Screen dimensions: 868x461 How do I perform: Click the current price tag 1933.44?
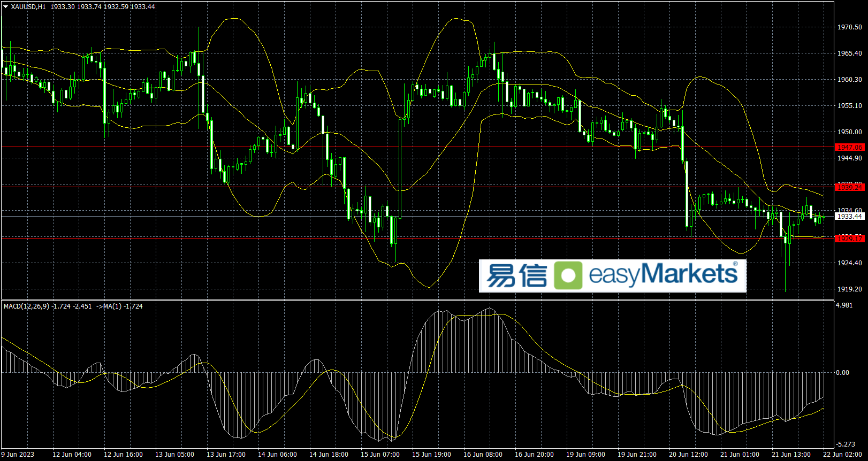coord(850,217)
